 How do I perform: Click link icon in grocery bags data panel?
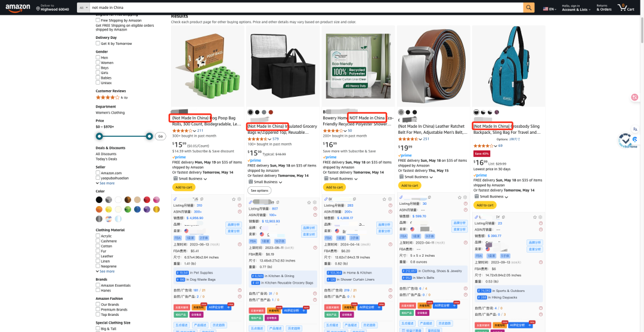point(251,202)
